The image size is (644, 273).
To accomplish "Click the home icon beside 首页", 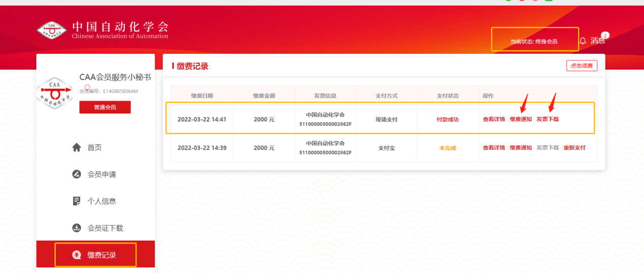I will pos(77,147).
